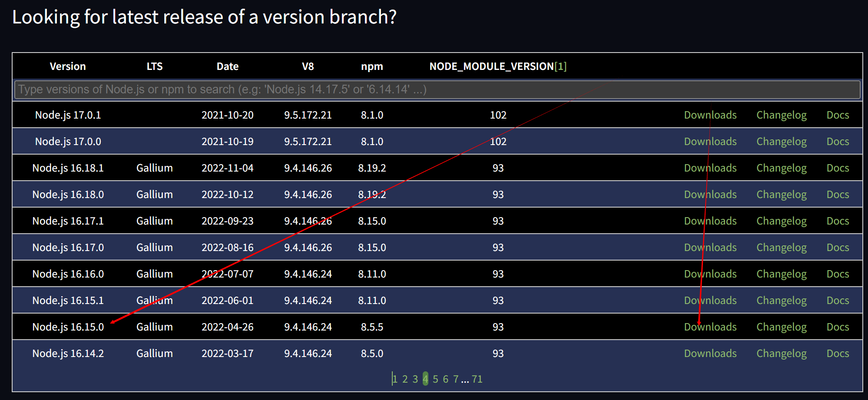Show Docs for Node.js 16.18.0
The height and width of the screenshot is (400, 868).
838,195
